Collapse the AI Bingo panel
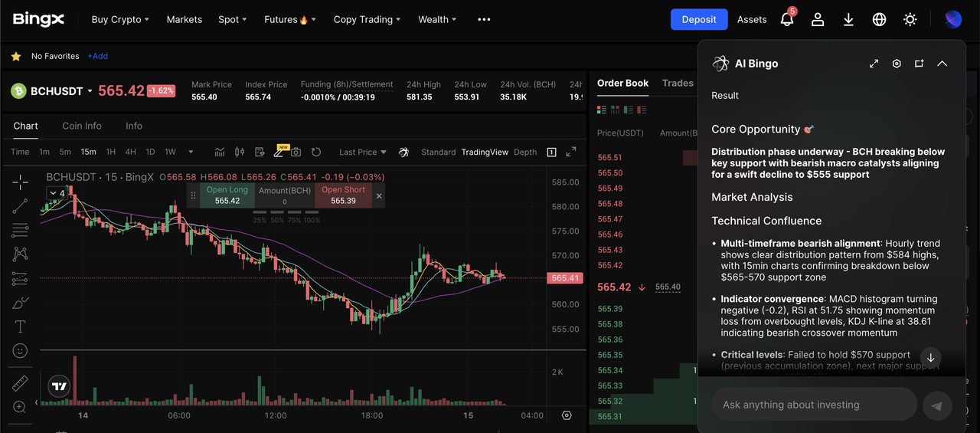The height and width of the screenshot is (433, 980). (942, 64)
